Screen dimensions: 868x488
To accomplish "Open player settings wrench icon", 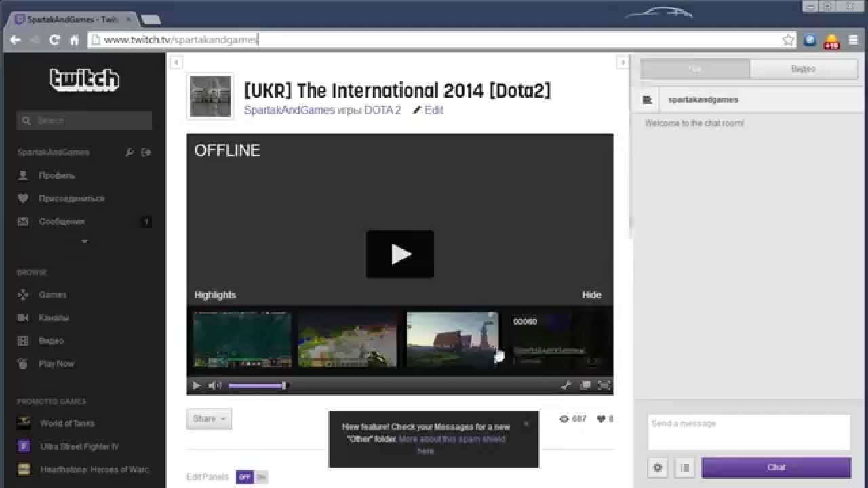I will pos(566,386).
